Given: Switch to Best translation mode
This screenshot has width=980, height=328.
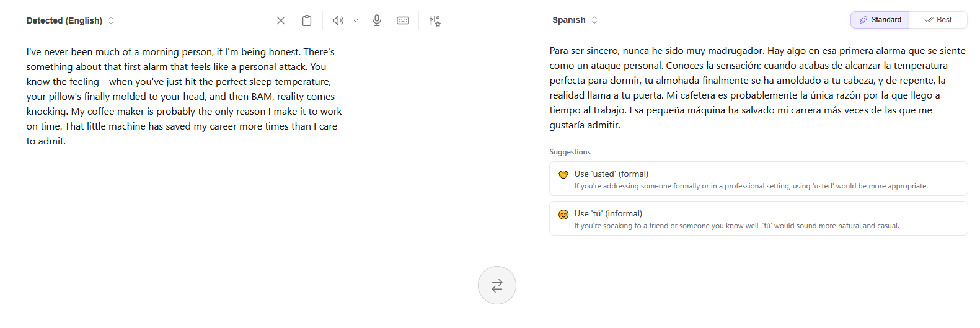Looking at the screenshot, I should click(x=938, y=20).
